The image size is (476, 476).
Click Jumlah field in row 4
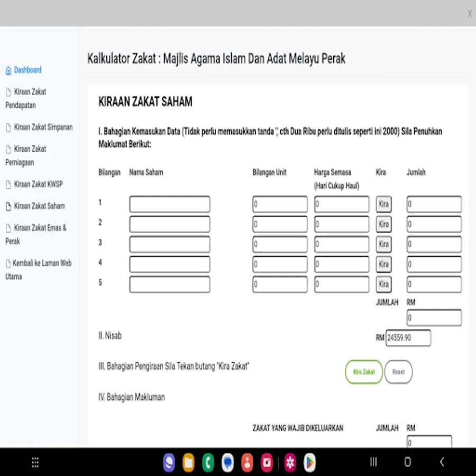434,264
